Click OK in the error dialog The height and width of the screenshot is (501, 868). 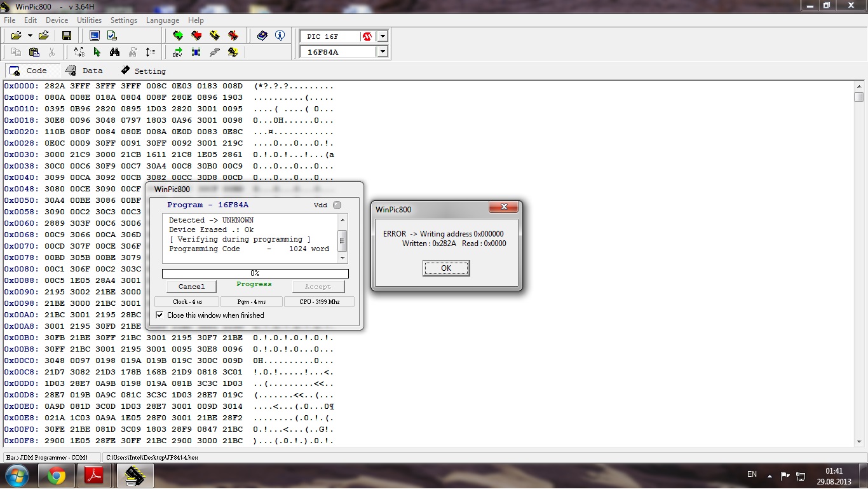[x=446, y=268]
